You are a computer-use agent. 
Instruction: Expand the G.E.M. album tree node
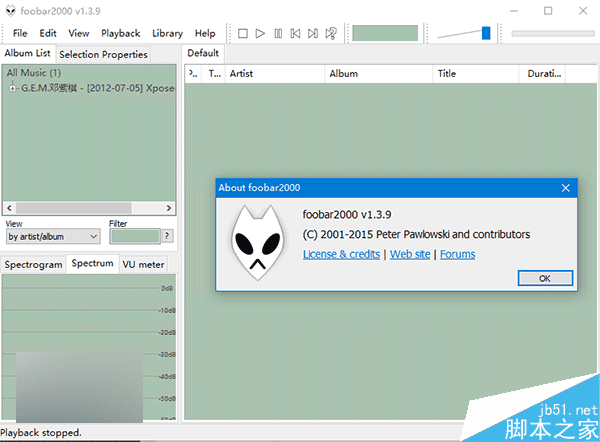tap(13, 88)
